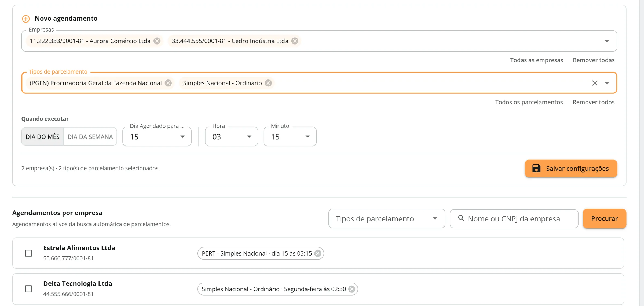Click the Delta Tecnologia Ltda company name

pyautogui.click(x=78, y=283)
